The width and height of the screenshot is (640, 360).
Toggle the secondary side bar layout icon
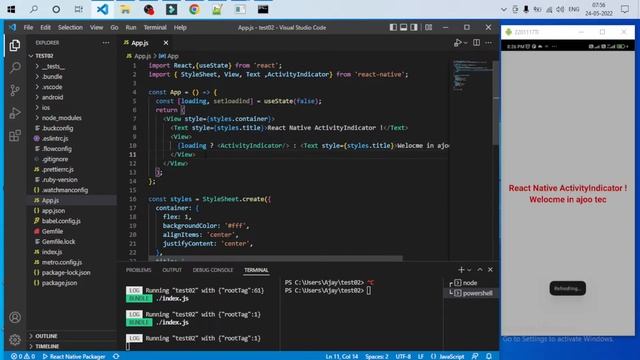pos(414,27)
